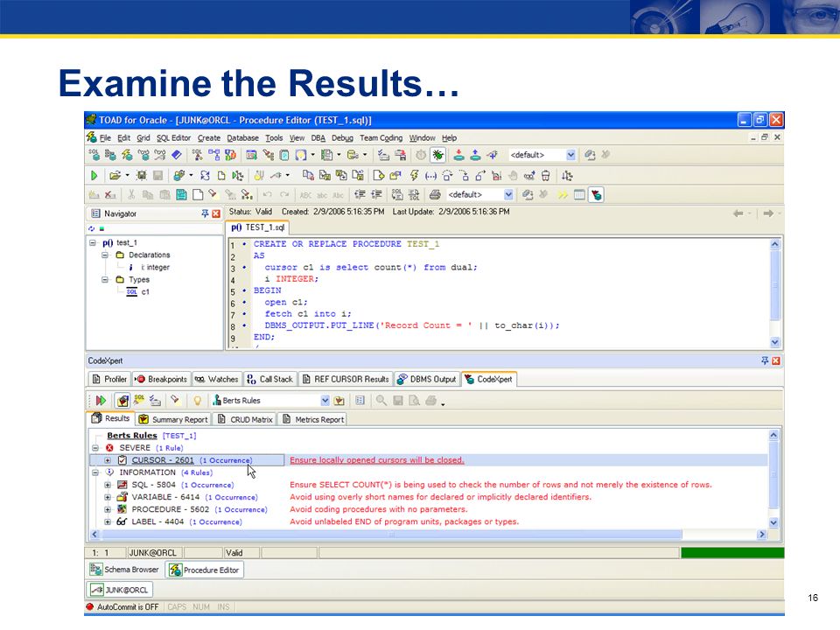This screenshot has height=630, width=840.
Task: Open the Team Coding menu
Action: pos(381,138)
